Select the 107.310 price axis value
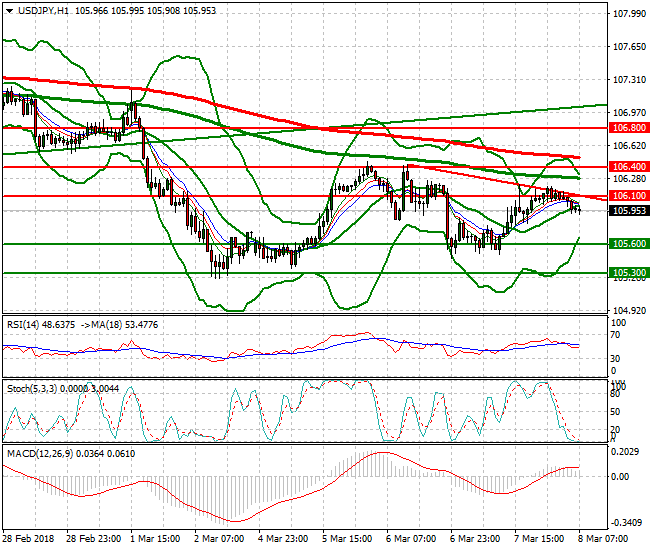This screenshot has width=650, height=550. (x=629, y=80)
